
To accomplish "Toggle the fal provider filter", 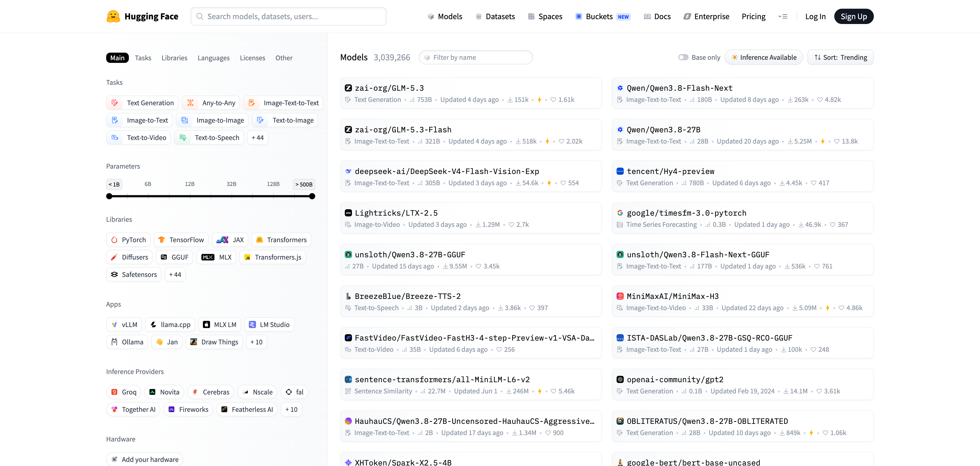I will point(294,392).
